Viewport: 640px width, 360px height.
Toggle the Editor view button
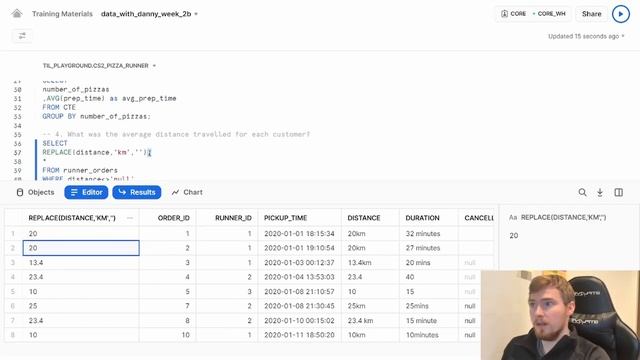(x=86, y=192)
